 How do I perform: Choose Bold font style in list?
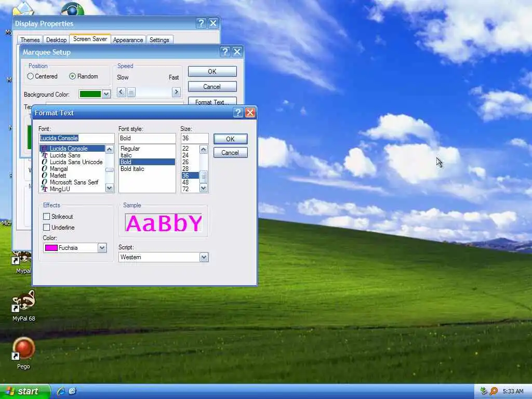(x=147, y=162)
